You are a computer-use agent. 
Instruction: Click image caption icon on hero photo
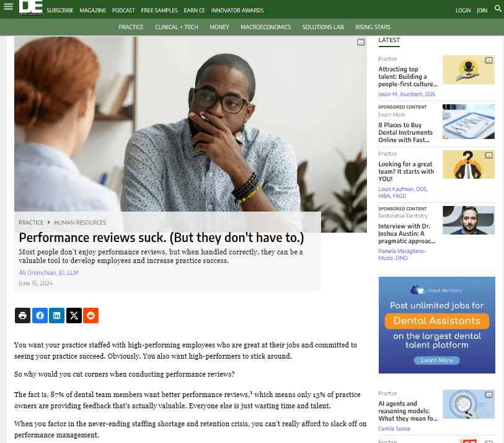tap(361, 42)
